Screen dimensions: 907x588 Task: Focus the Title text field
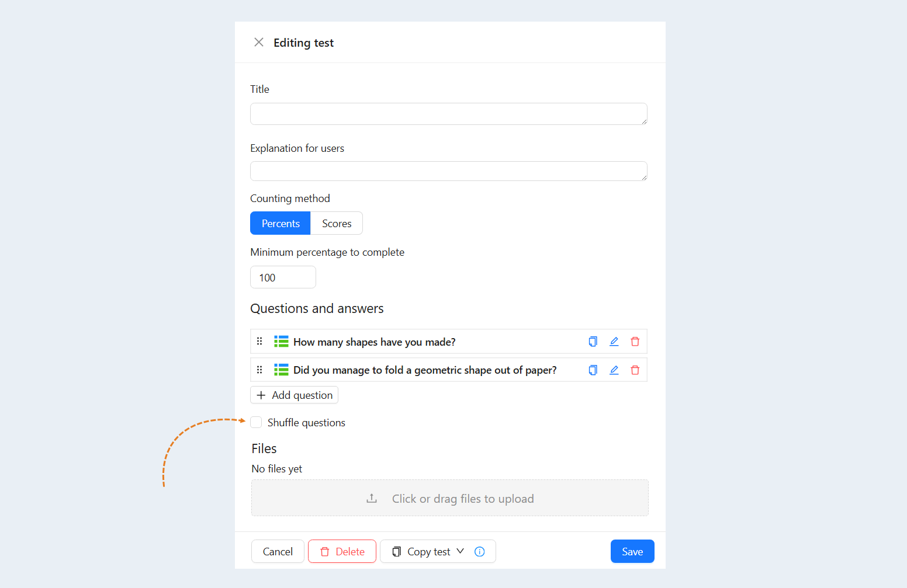click(x=449, y=114)
